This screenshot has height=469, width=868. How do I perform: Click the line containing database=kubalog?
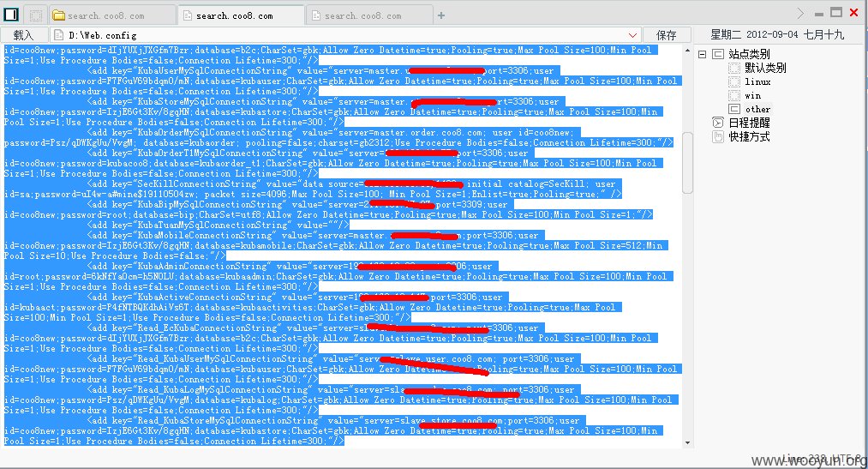[341, 400]
